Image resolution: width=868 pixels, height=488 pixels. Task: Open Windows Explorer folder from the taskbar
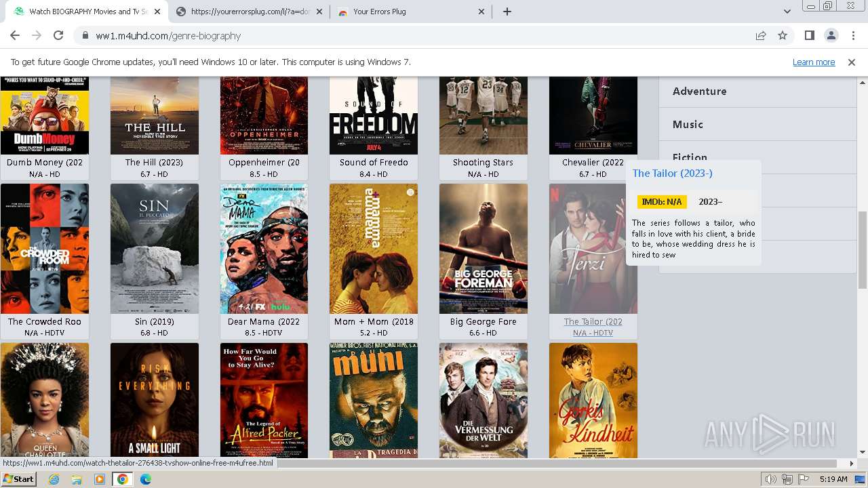[x=77, y=479]
